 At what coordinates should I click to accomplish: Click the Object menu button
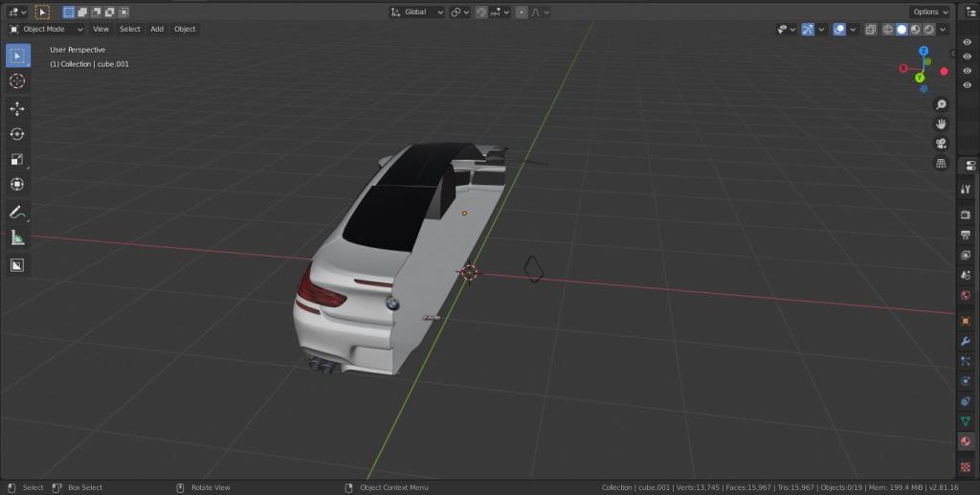pyautogui.click(x=185, y=29)
